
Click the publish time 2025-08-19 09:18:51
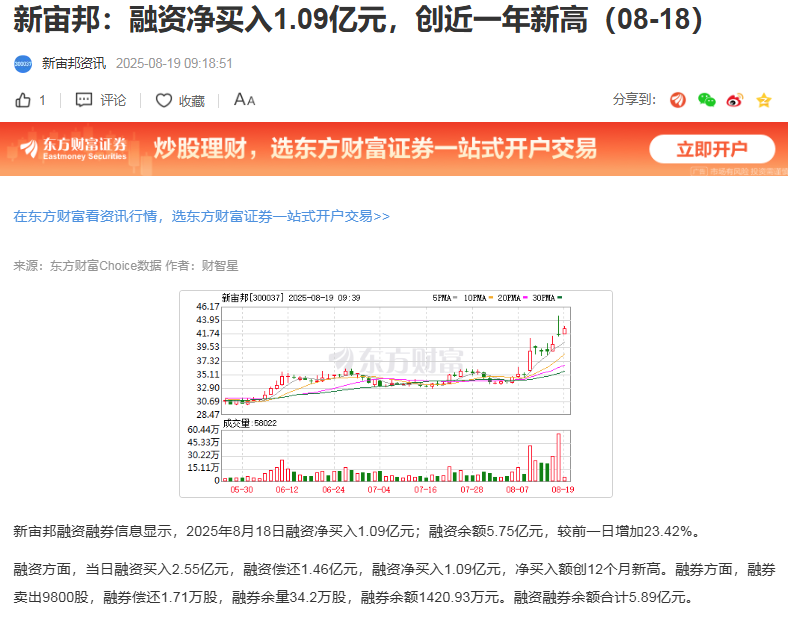click(x=174, y=63)
